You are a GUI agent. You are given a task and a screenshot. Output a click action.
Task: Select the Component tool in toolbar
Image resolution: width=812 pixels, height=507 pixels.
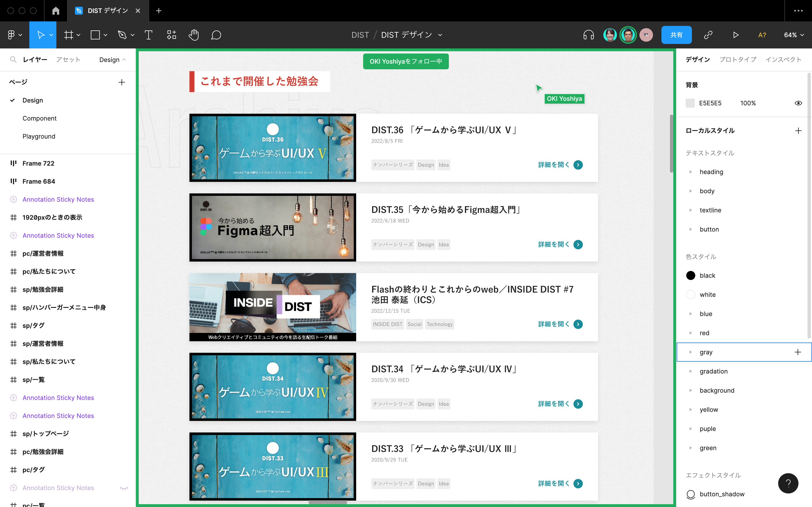coord(171,35)
